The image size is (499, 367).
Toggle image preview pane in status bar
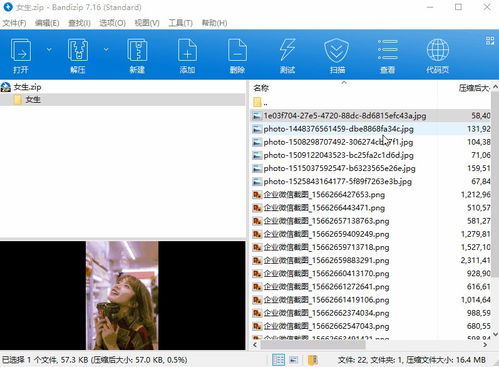(x=294, y=360)
